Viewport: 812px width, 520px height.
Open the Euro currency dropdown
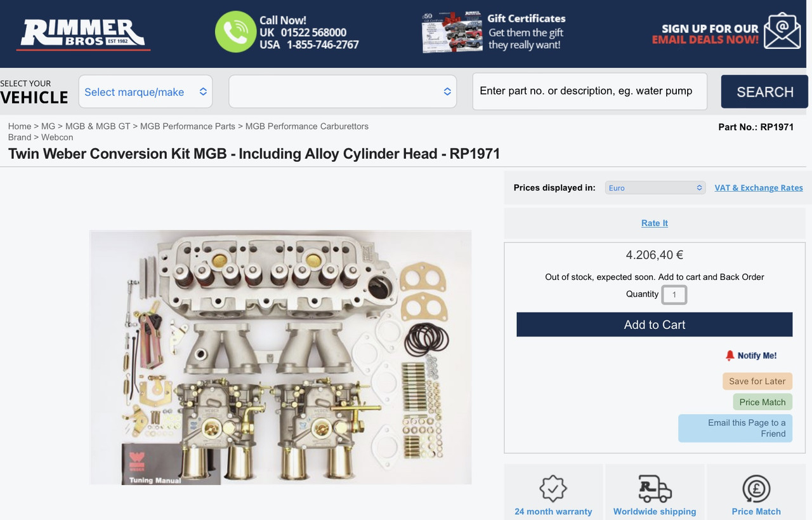[x=655, y=188]
